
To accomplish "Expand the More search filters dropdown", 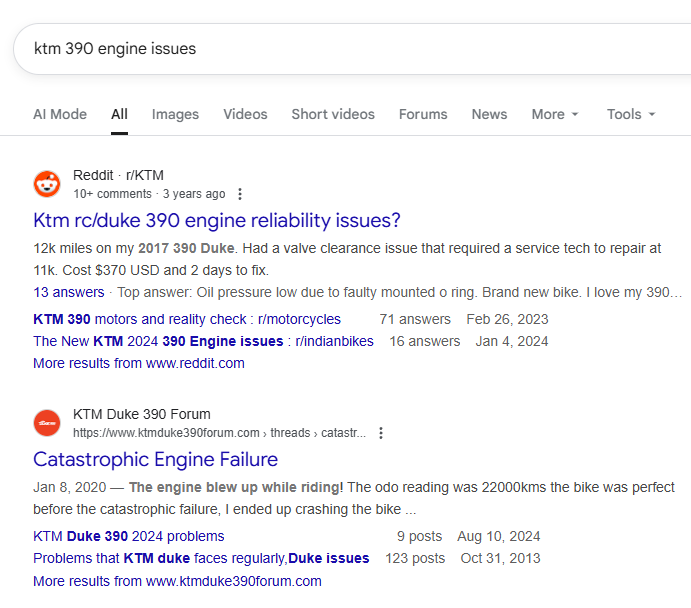I will 555,114.
